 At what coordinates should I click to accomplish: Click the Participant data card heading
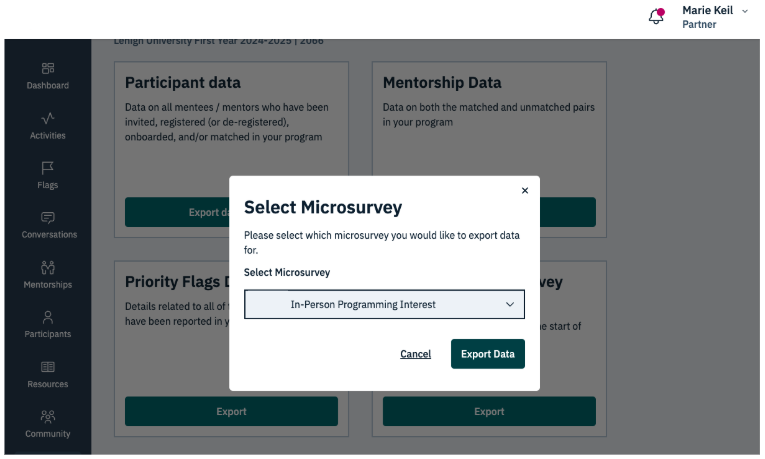click(183, 82)
